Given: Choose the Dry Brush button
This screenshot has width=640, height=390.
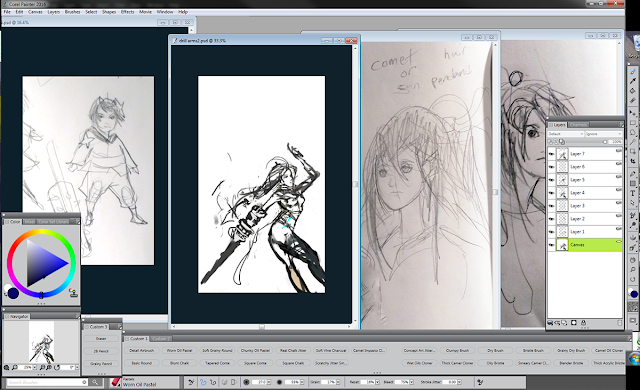Looking at the screenshot, I should tap(495, 350).
